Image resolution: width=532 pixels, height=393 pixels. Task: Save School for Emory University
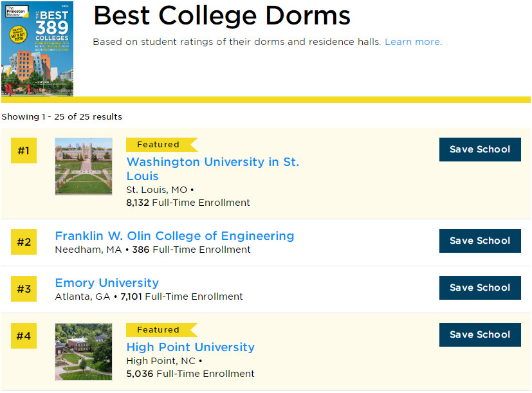480,288
